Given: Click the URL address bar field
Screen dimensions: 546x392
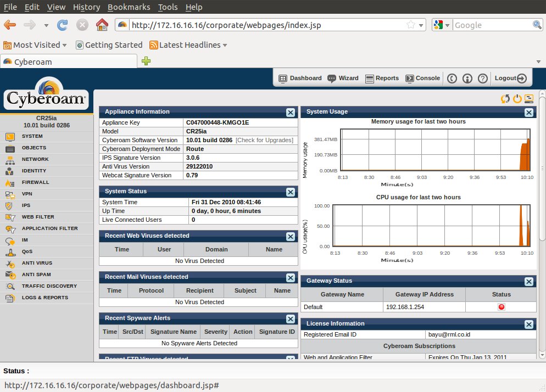Looking at the screenshot, I should click(264, 25).
